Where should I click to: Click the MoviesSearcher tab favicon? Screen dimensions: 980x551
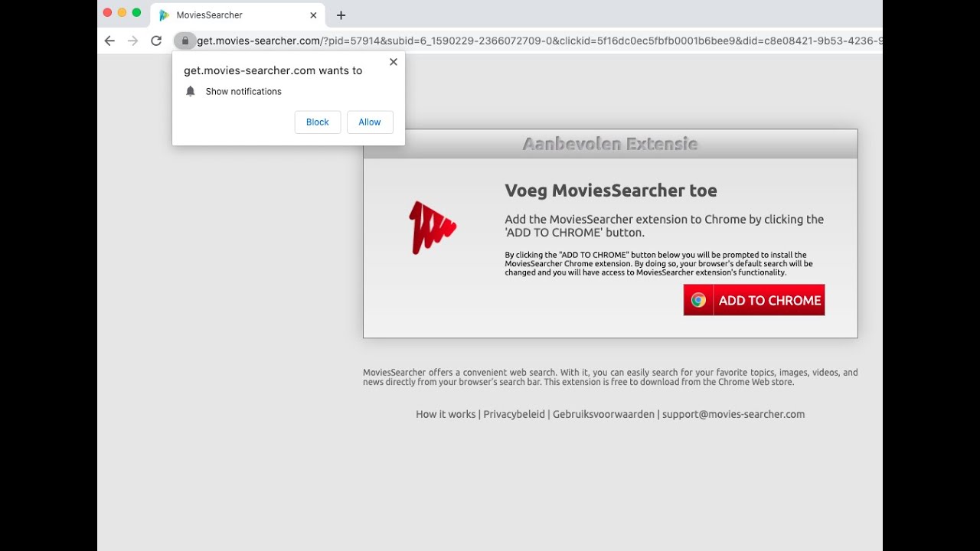click(164, 15)
